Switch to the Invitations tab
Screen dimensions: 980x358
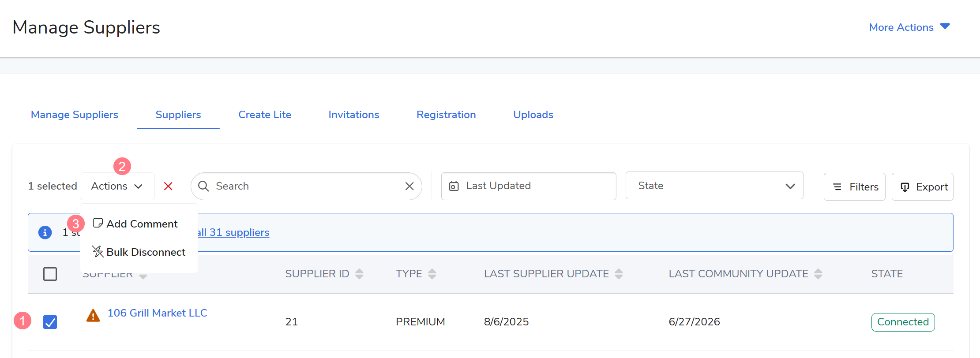(354, 115)
